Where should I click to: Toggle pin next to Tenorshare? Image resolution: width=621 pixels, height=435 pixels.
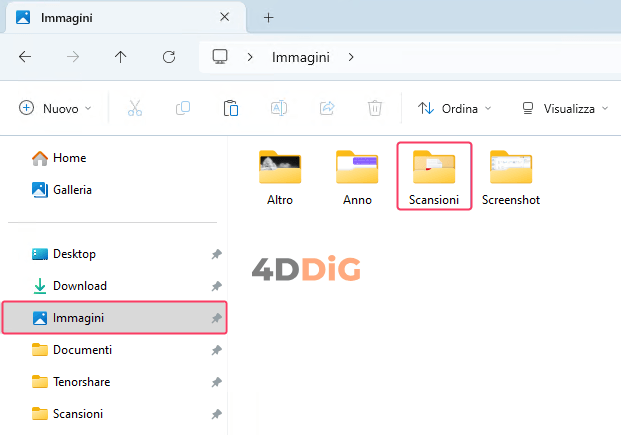pyautogui.click(x=216, y=382)
